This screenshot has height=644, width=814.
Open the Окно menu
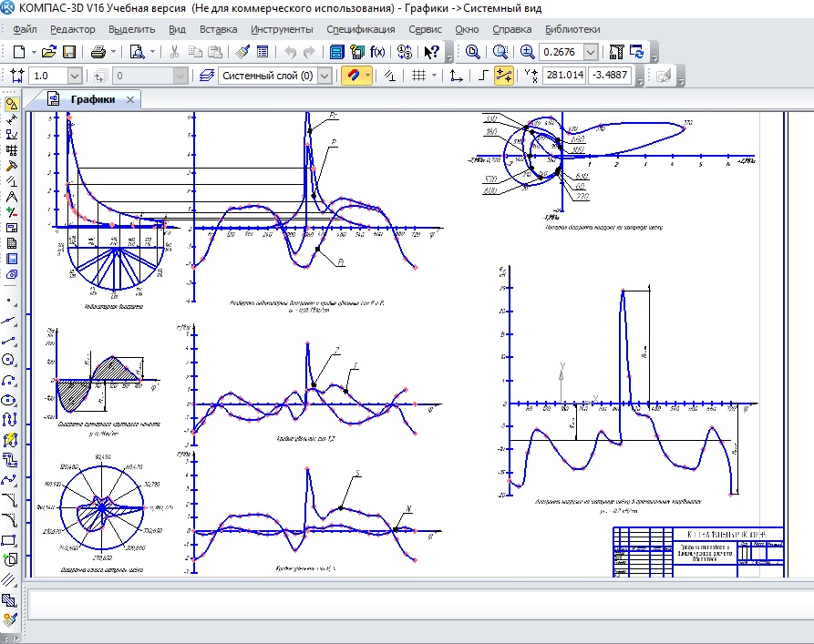click(467, 29)
